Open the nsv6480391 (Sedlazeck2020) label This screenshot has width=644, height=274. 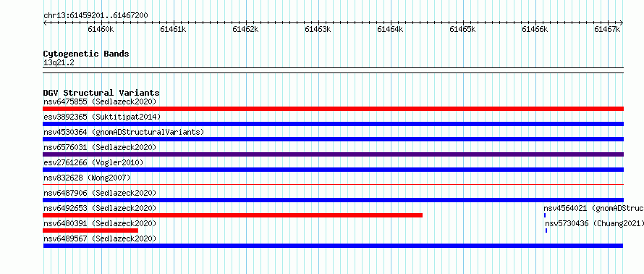click(100, 223)
